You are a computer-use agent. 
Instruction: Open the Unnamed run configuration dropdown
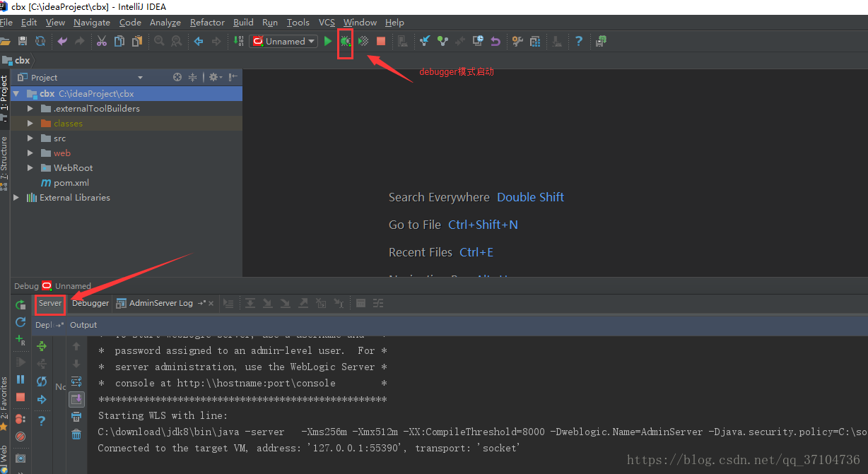pyautogui.click(x=283, y=41)
